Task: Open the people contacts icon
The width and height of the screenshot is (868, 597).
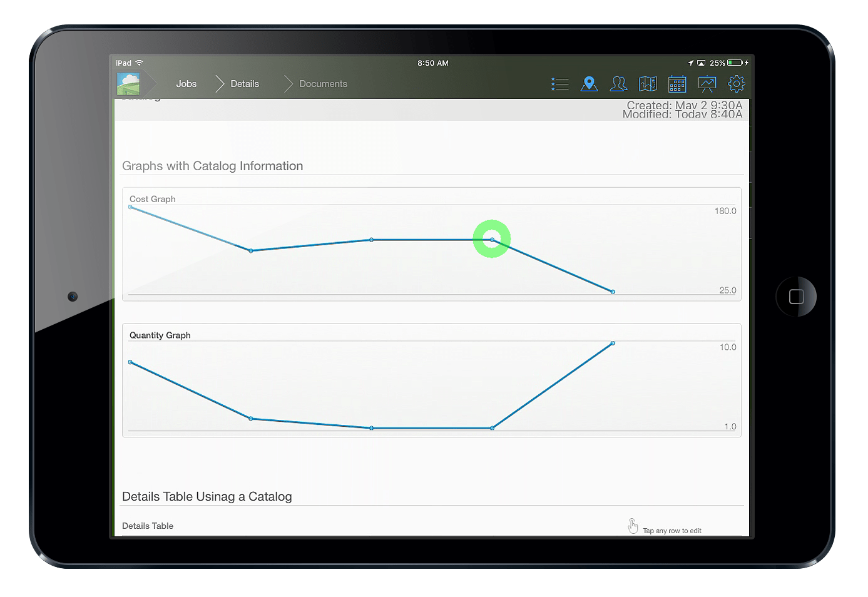Action: click(618, 84)
